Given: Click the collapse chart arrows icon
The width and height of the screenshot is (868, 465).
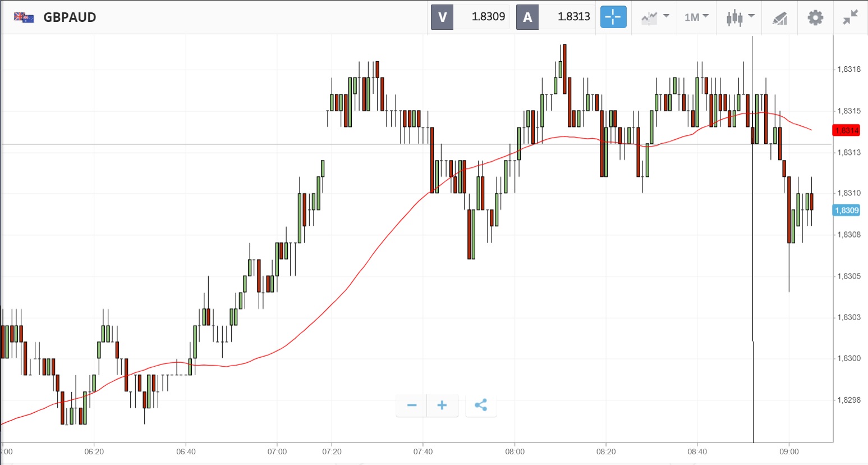Looking at the screenshot, I should click(851, 17).
